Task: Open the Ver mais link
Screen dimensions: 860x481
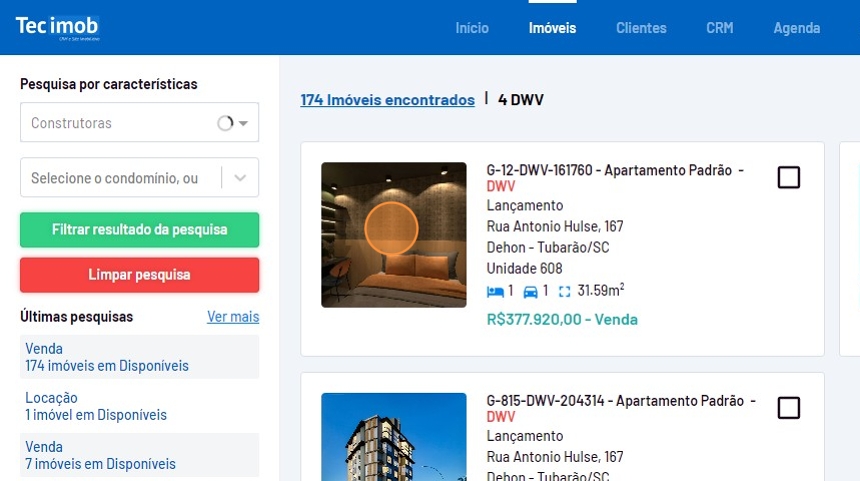Action: tap(232, 317)
